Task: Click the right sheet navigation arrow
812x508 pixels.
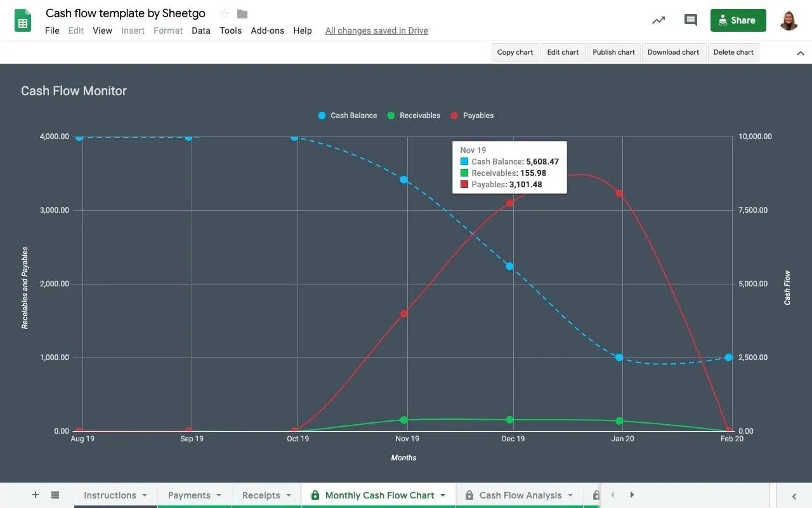Action: point(632,495)
